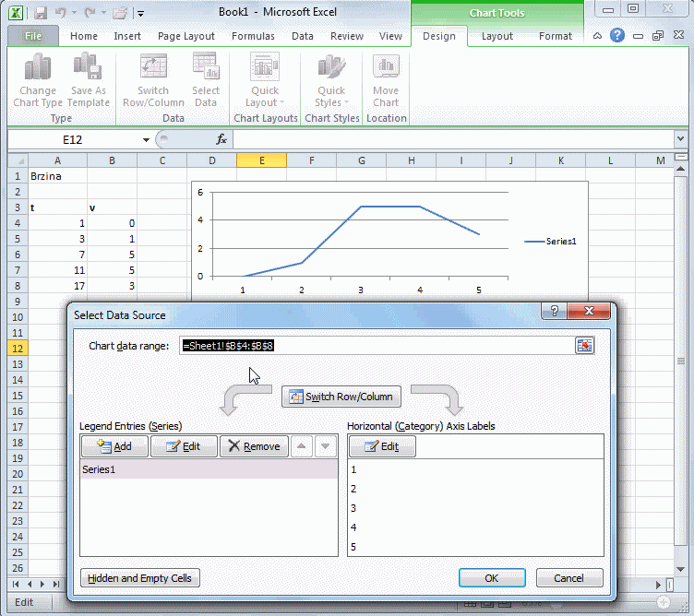Click the Switch Row/Column button in dialog
This screenshot has width=694, height=616.
click(341, 397)
